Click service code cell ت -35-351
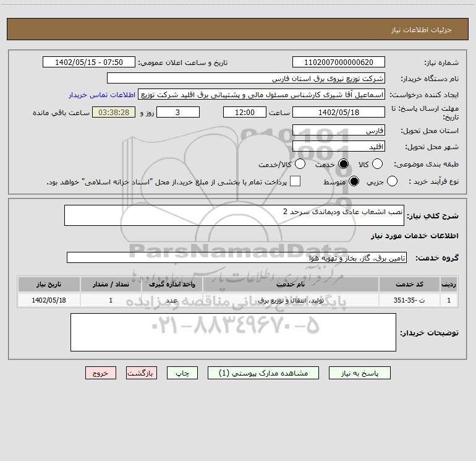 (409, 300)
